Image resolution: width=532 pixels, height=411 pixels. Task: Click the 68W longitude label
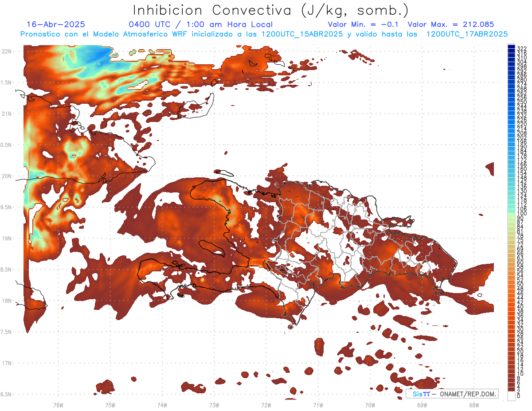[x=474, y=405]
